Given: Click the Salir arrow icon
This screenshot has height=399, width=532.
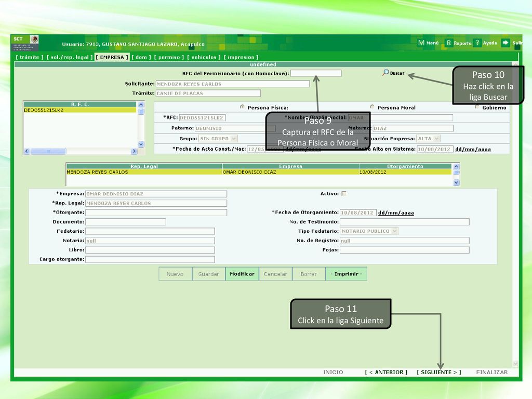Looking at the screenshot, I should 506,43.
